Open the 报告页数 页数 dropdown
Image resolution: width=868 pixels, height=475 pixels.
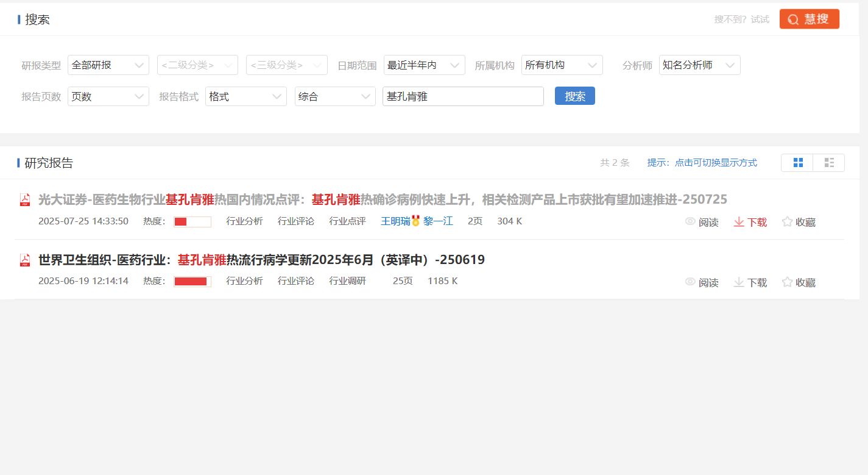point(108,96)
